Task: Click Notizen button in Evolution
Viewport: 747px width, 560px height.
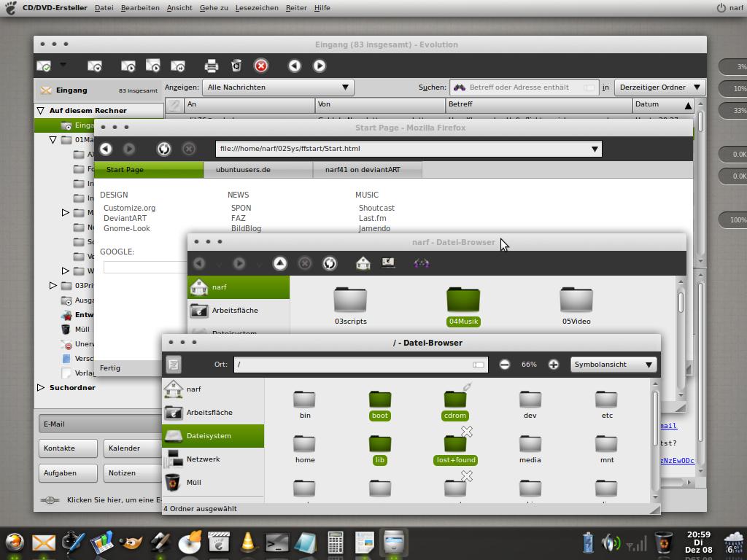Action: point(133,472)
